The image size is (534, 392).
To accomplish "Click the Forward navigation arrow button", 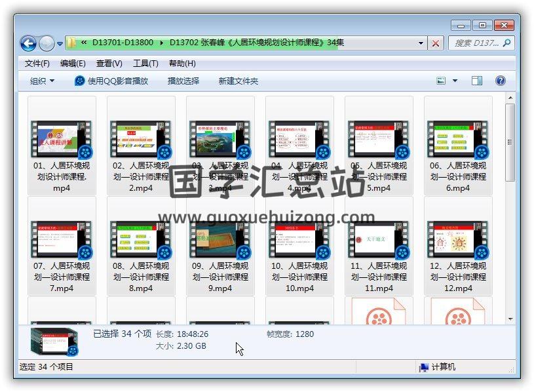I will (x=47, y=43).
